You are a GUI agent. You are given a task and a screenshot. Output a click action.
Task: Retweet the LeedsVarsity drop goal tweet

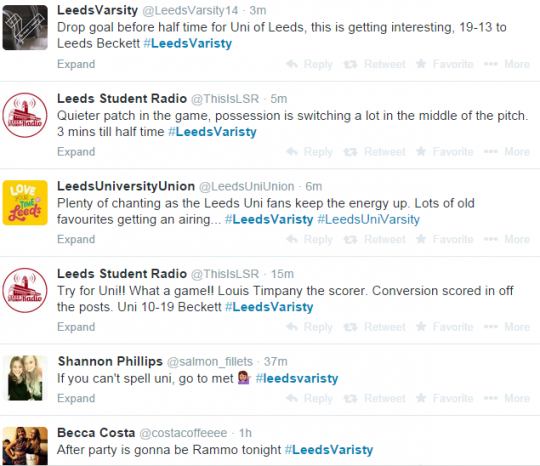pyautogui.click(x=374, y=64)
